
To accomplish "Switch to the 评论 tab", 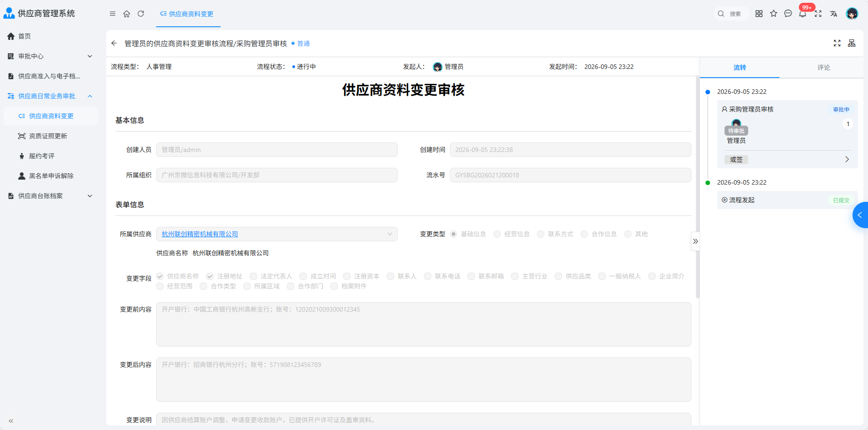I will 824,68.
